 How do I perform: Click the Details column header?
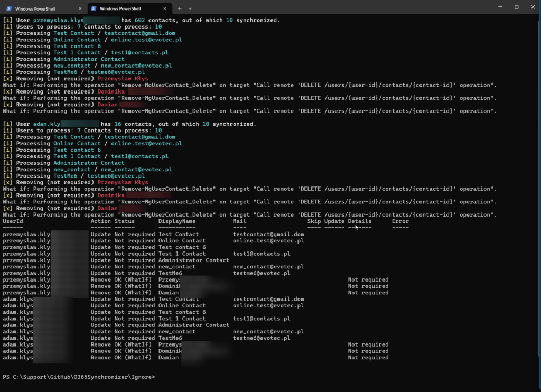pos(359,221)
